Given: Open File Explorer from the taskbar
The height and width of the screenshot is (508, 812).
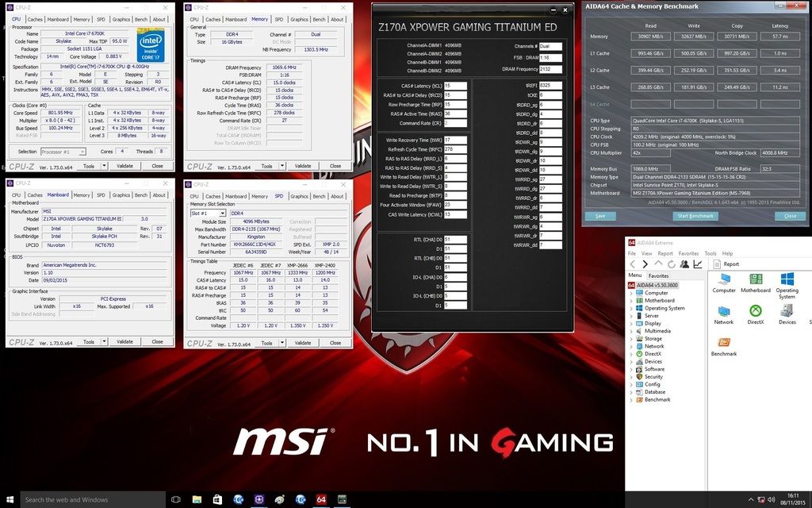Looking at the screenshot, I should click(197, 500).
